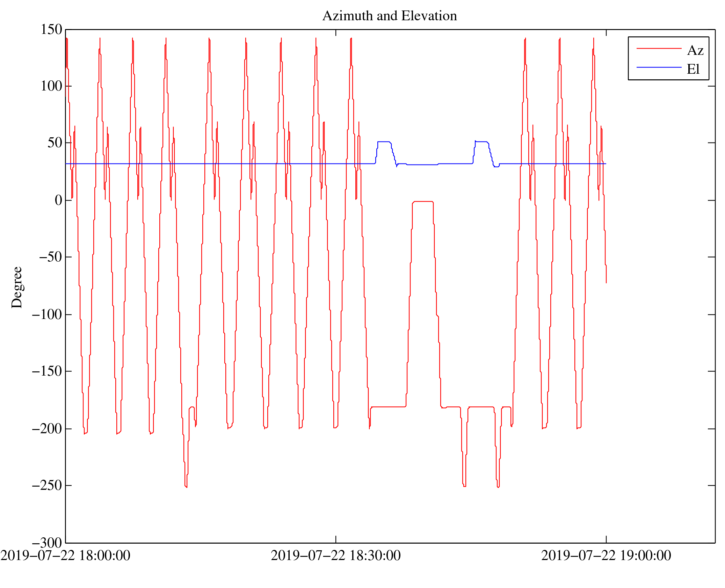Click the −250 y-axis tick label

coord(47,486)
